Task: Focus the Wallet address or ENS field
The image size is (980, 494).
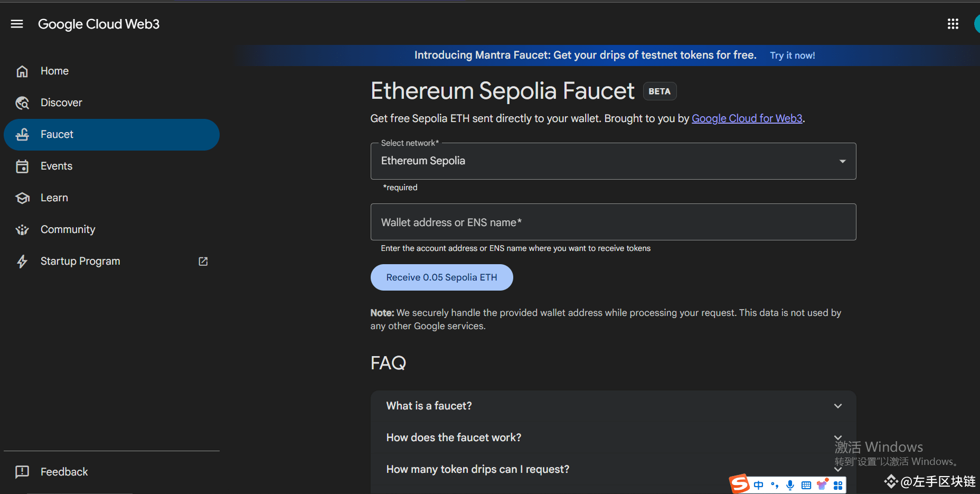Action: point(612,222)
